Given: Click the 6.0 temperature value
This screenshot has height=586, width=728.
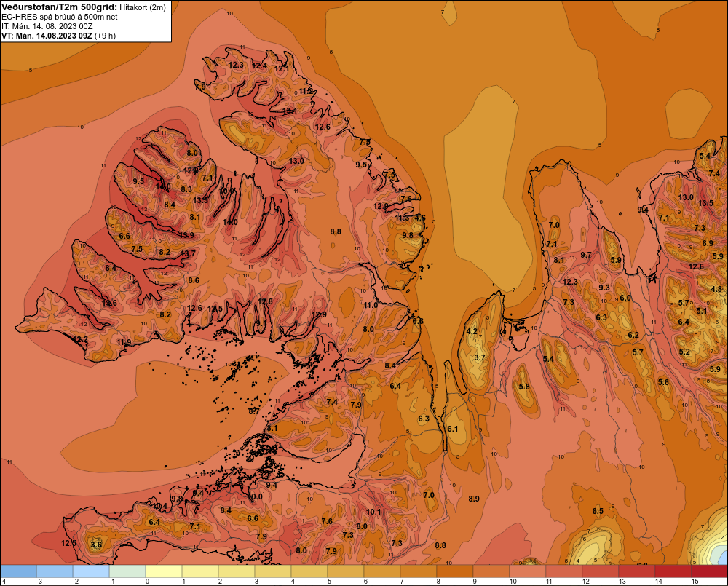Looking at the screenshot, I should click(x=625, y=298).
